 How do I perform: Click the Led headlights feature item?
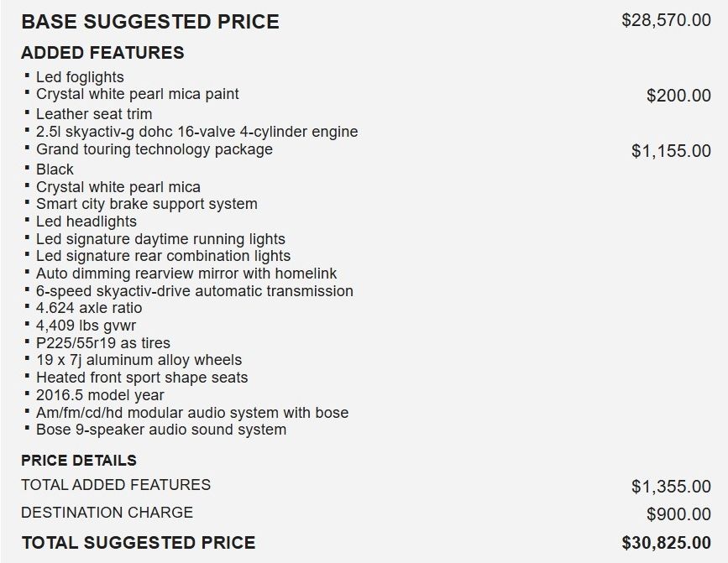pyautogui.click(x=86, y=222)
